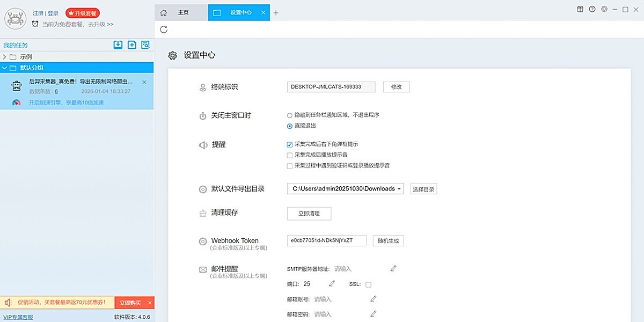Click the refresh icon below the tabs

coord(164,30)
